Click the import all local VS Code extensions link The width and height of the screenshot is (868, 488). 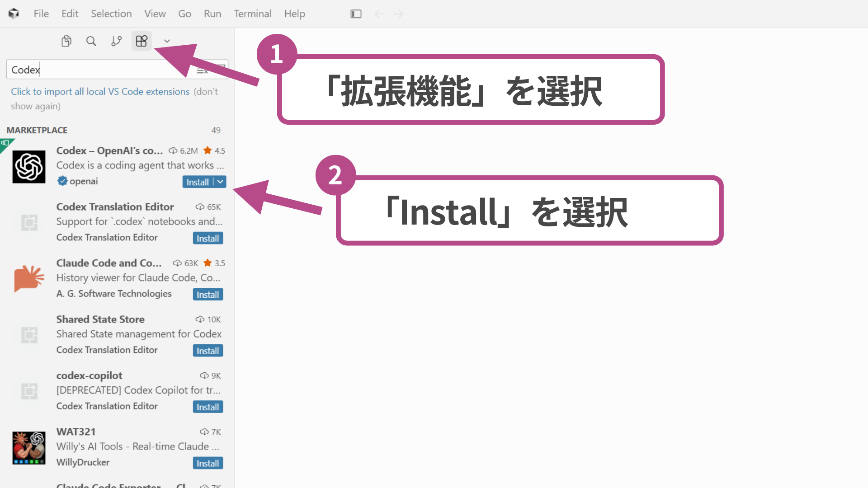pyautogui.click(x=100, y=91)
